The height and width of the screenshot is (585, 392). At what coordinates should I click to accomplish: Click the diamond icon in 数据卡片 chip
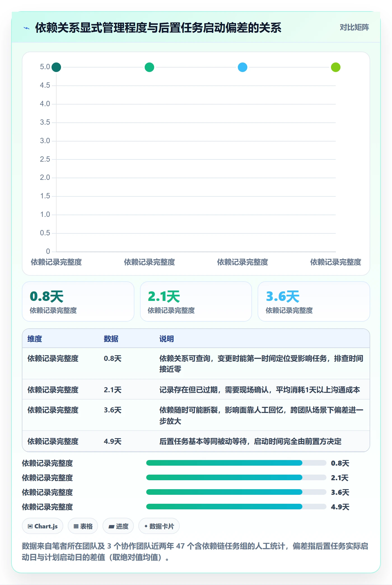146,526
